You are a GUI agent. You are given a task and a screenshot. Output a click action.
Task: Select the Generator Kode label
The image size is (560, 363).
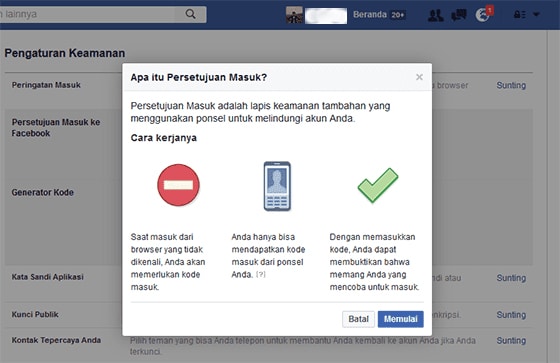[x=42, y=192]
